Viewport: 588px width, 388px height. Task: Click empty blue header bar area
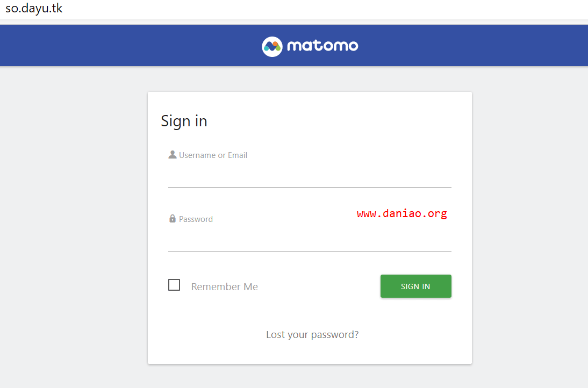[x=112, y=45]
